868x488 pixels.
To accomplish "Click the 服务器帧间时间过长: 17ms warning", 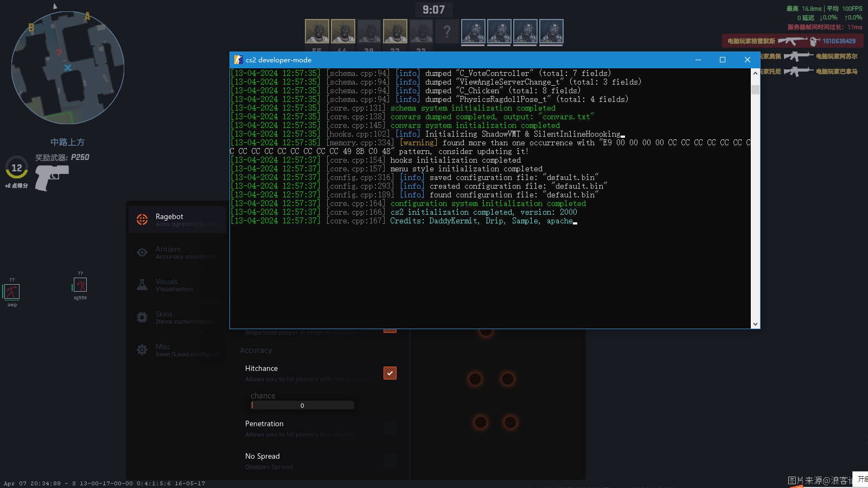I will (825, 27).
